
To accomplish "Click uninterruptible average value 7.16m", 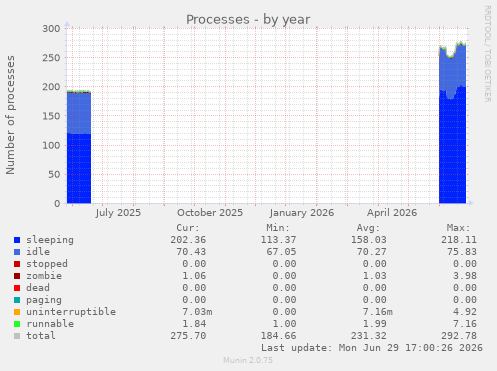I will (x=378, y=312).
